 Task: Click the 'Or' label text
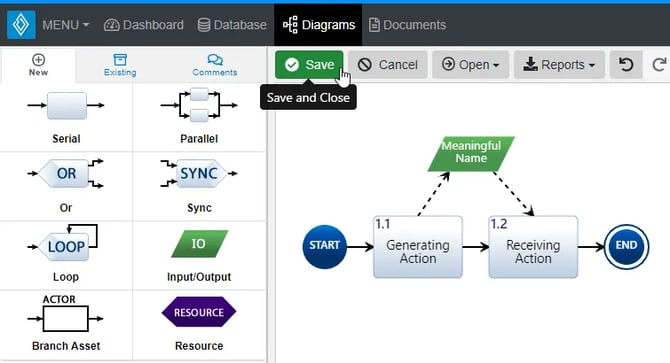pyautogui.click(x=66, y=208)
